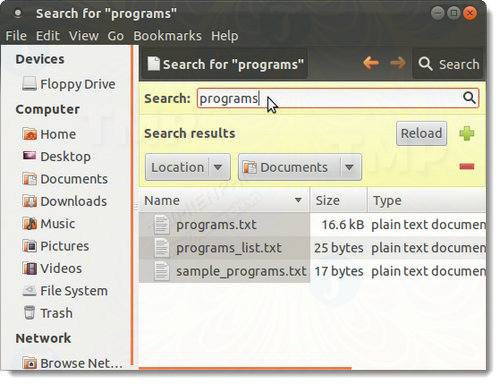500x384 pixels.
Task: Click the back arrow in toolbar
Action: tap(371, 63)
